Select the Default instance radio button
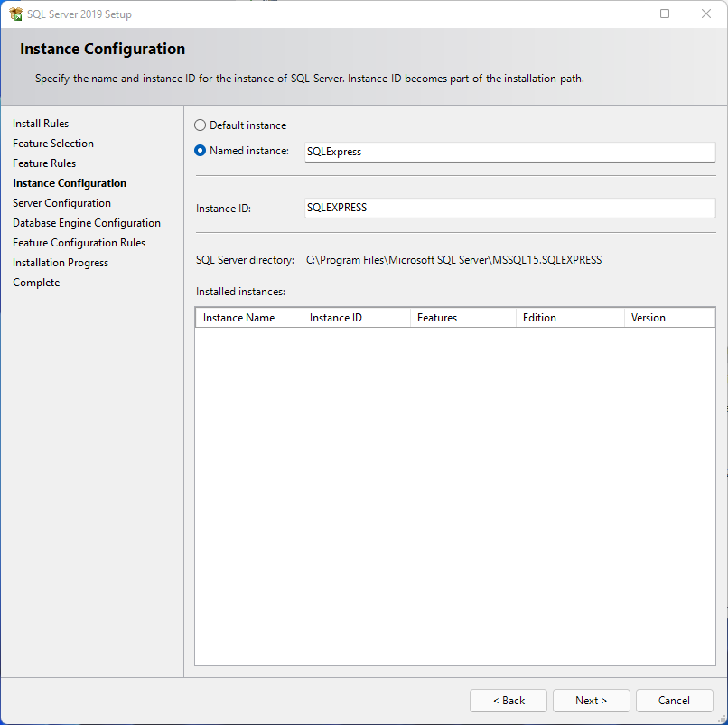Viewport: 728px width, 725px height. [200, 125]
